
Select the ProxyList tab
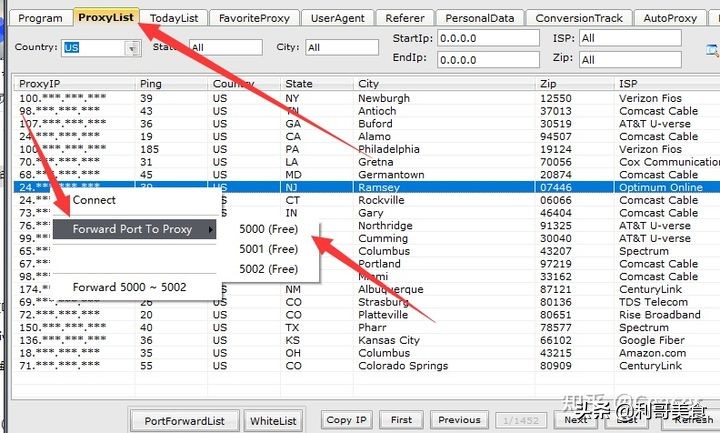(x=106, y=17)
